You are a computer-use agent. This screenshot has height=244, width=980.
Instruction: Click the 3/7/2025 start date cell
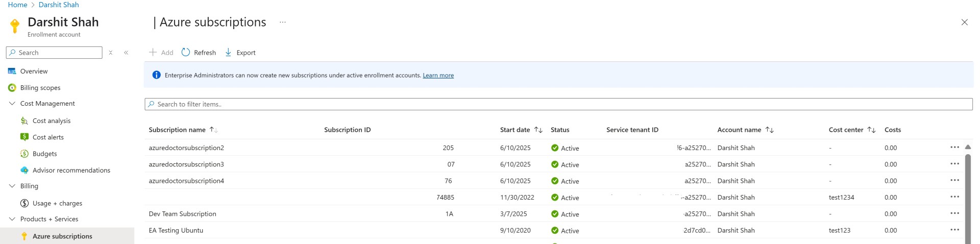pos(513,214)
